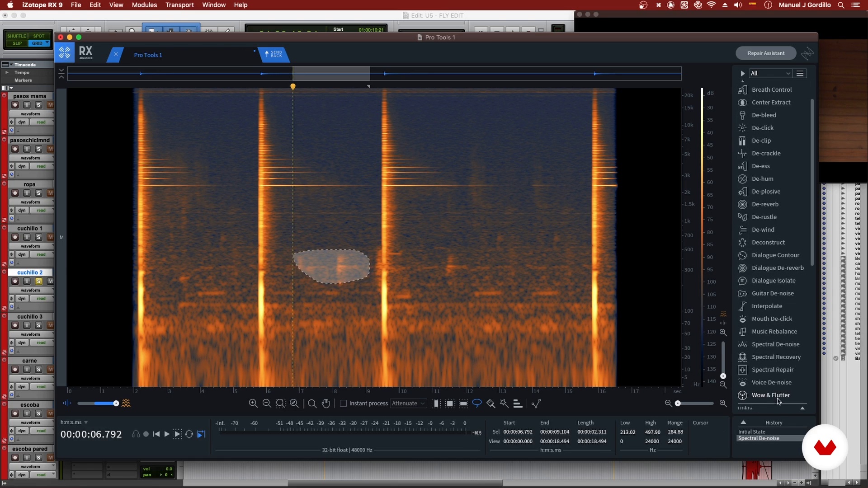Play audio in RX transport
Screen dimensions: 868x488
point(166,434)
